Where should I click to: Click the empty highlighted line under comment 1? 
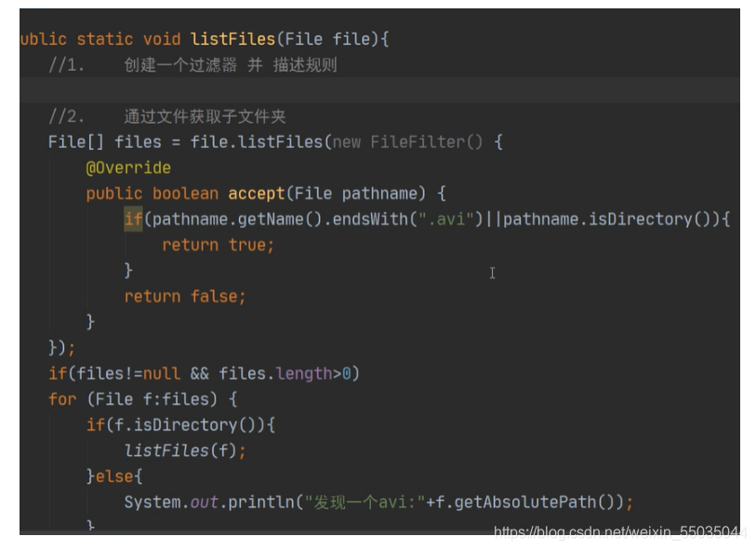379,90
